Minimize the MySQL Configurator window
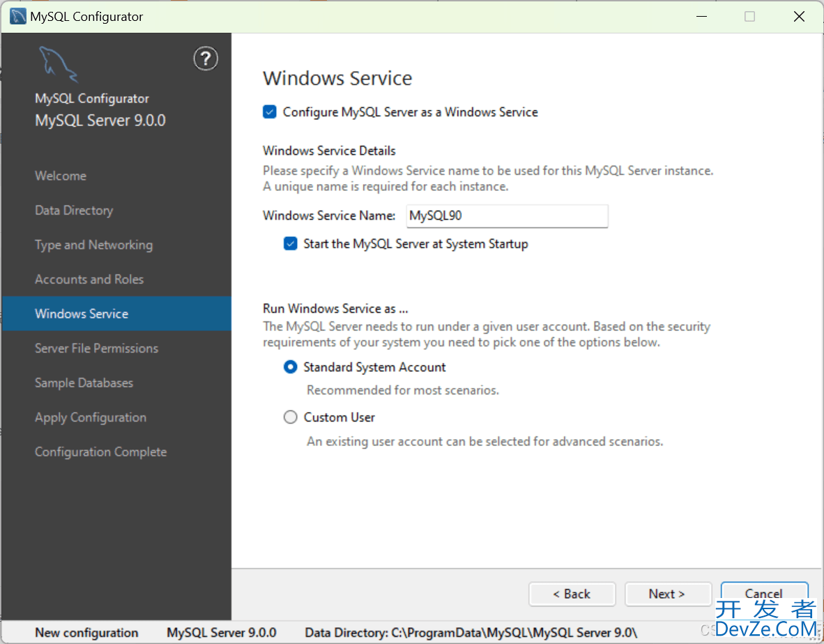 coord(701,16)
